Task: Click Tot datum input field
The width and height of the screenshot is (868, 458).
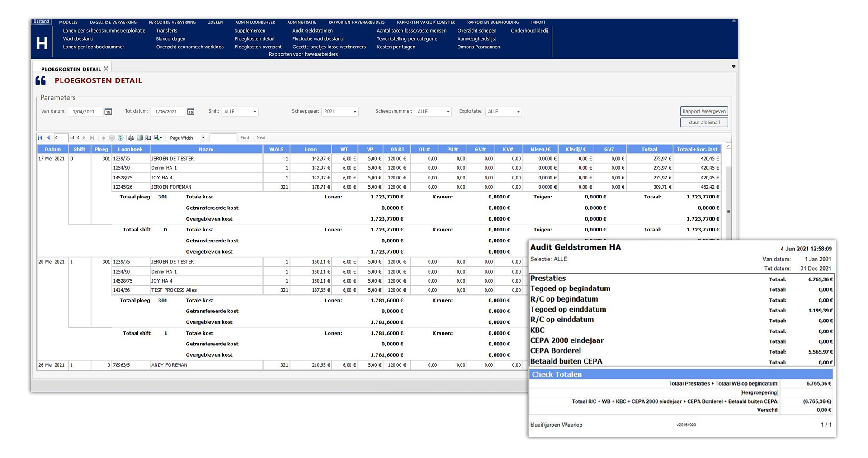Action: [168, 112]
